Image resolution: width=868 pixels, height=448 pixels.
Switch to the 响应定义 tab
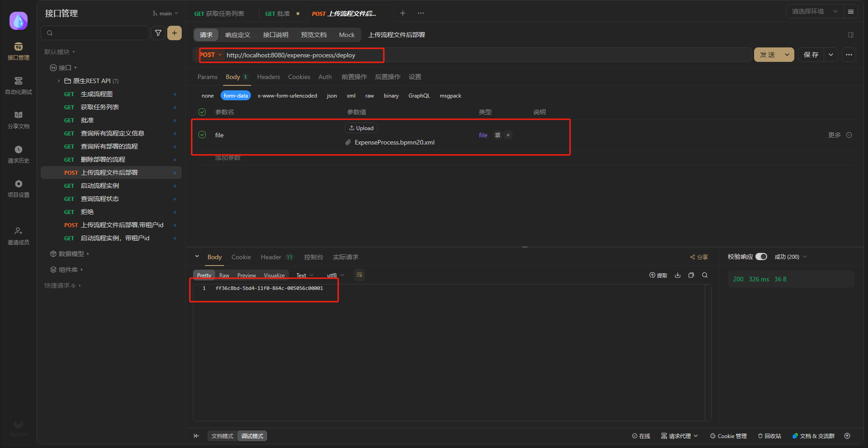pyautogui.click(x=238, y=35)
